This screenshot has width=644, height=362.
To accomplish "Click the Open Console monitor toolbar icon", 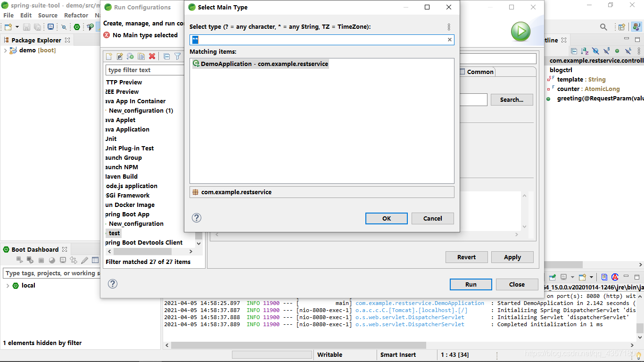I will pyautogui.click(x=50, y=27).
